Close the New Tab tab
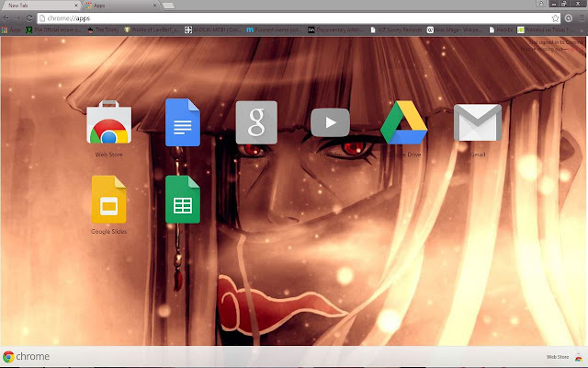 tap(76, 6)
